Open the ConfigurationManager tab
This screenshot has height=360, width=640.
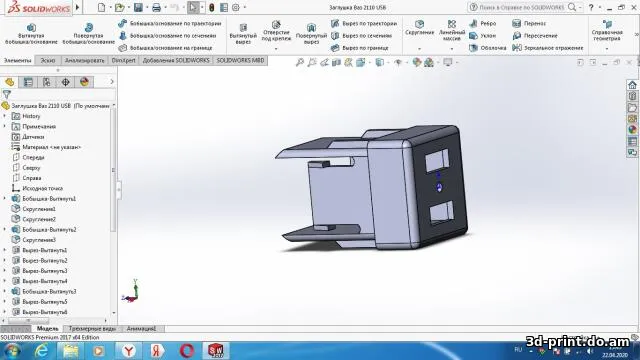[47, 82]
